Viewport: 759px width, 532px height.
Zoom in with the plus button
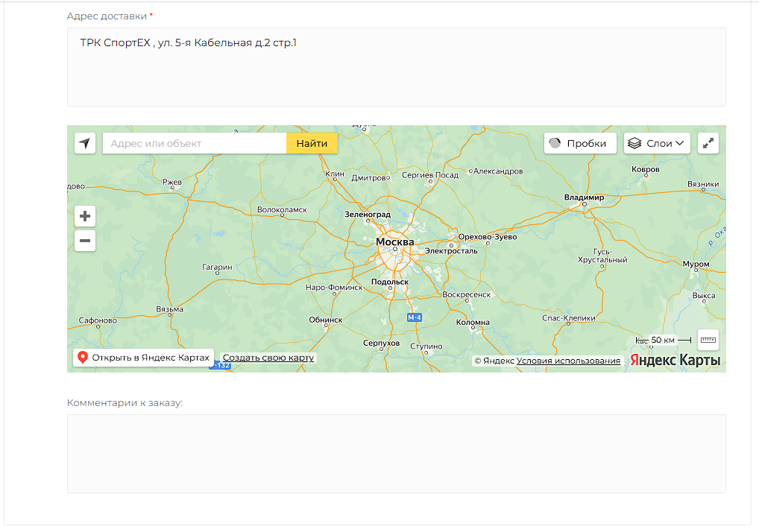[x=85, y=217]
